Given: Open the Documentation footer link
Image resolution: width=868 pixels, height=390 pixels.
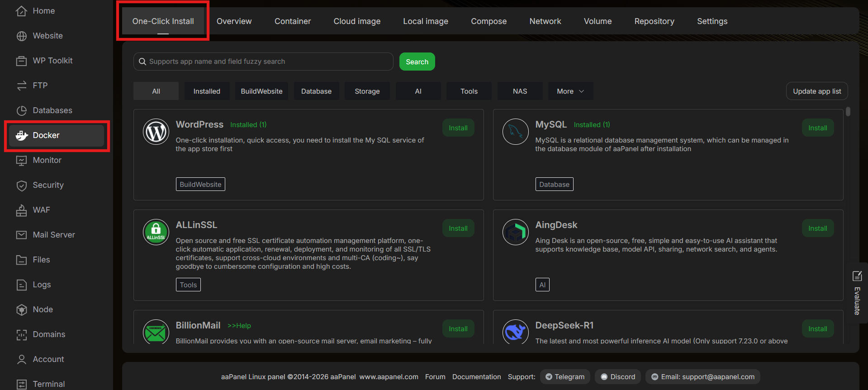Looking at the screenshot, I should 477,377.
